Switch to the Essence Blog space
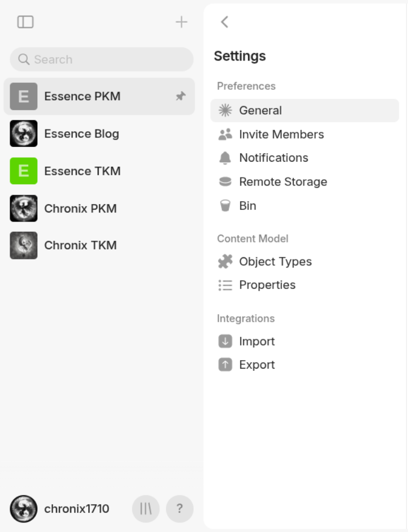This screenshot has height=532, width=408. (81, 133)
